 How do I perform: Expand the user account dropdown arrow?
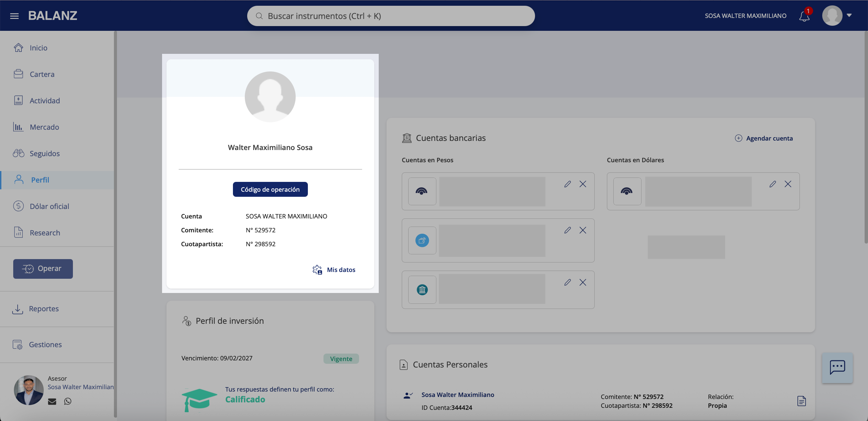(x=849, y=15)
